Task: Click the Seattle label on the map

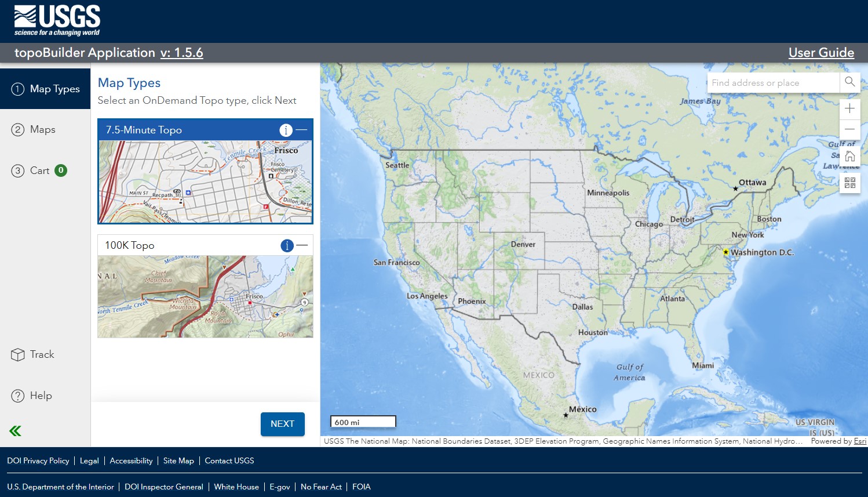Action: (397, 165)
